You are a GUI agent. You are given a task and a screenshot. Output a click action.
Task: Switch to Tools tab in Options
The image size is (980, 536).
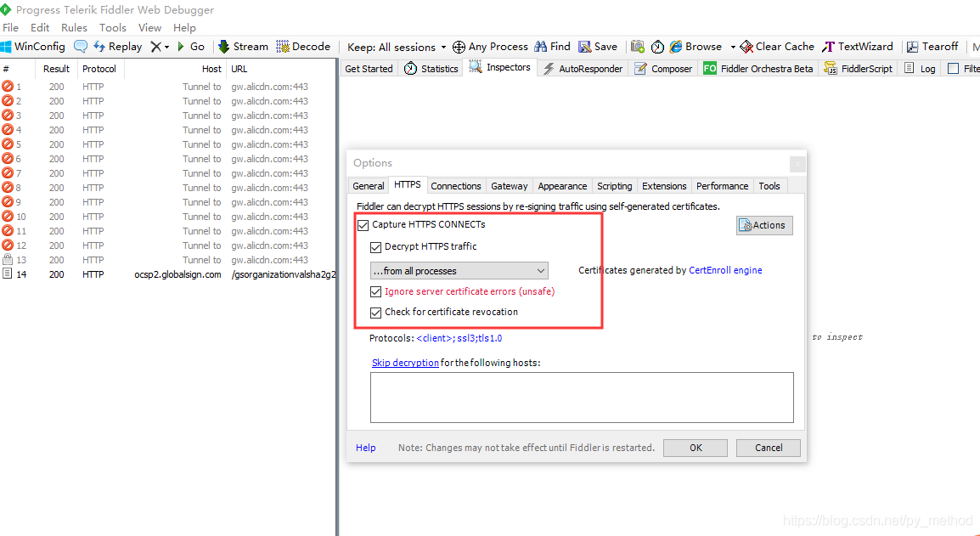(769, 186)
